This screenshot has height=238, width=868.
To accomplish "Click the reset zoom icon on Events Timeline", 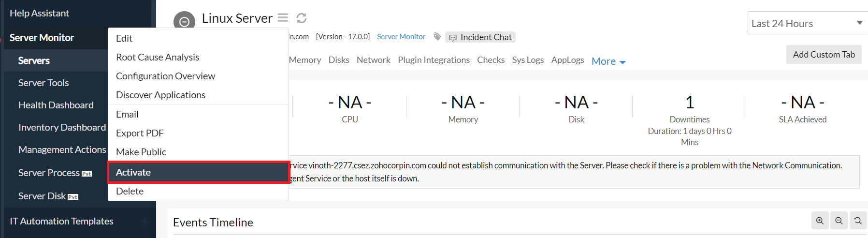I will click(858, 221).
